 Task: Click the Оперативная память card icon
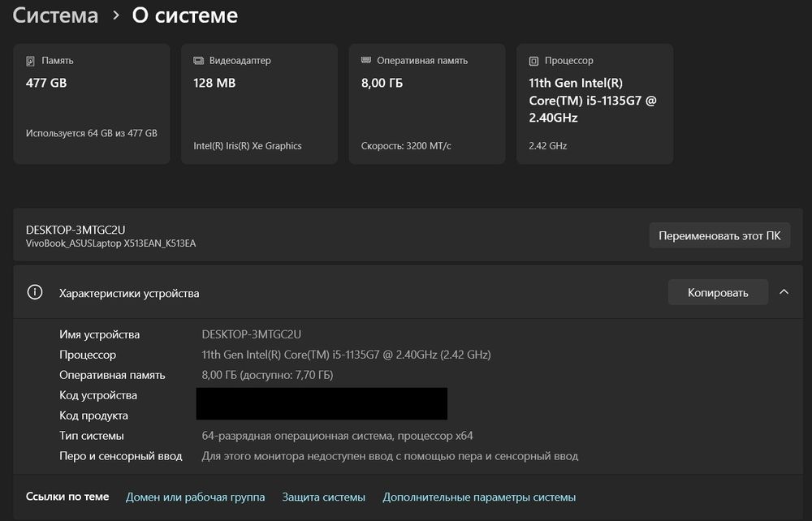(366, 61)
